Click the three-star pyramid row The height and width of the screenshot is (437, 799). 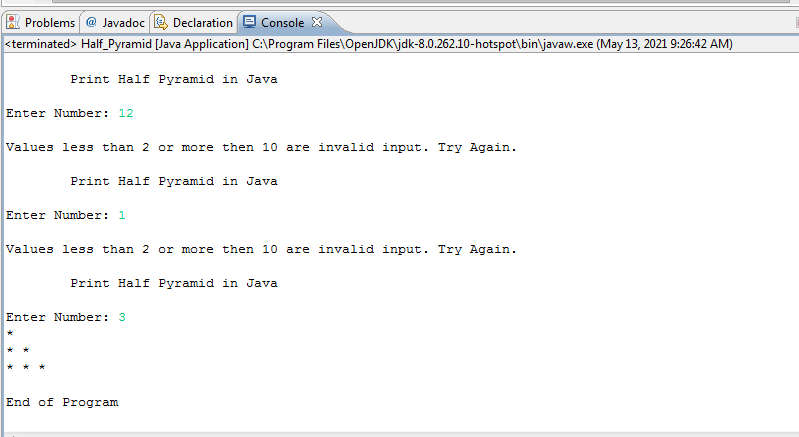tap(26, 367)
